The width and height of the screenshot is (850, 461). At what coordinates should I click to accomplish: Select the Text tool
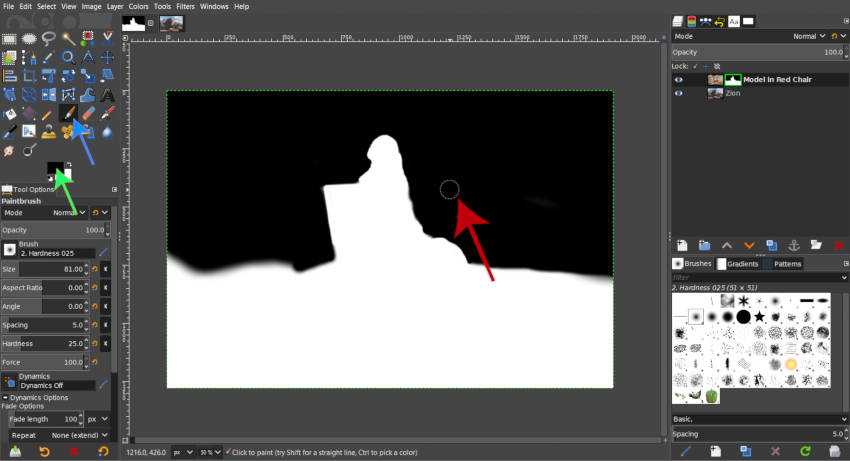[x=107, y=95]
